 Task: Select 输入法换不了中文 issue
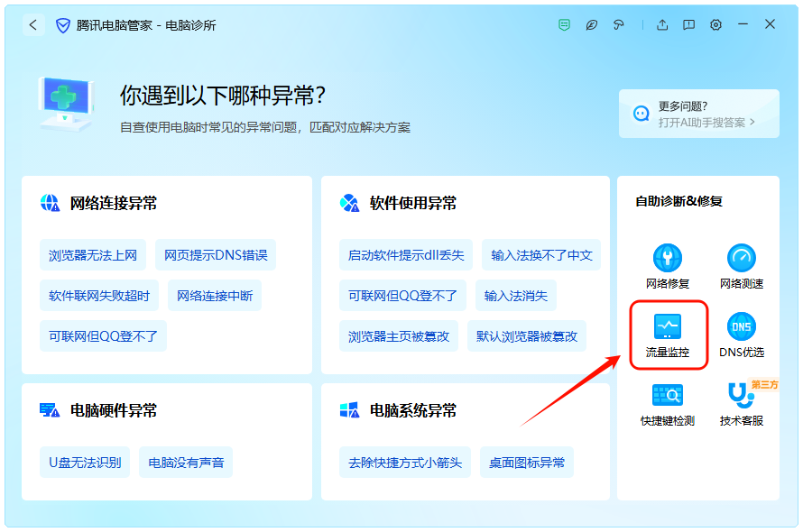click(541, 255)
